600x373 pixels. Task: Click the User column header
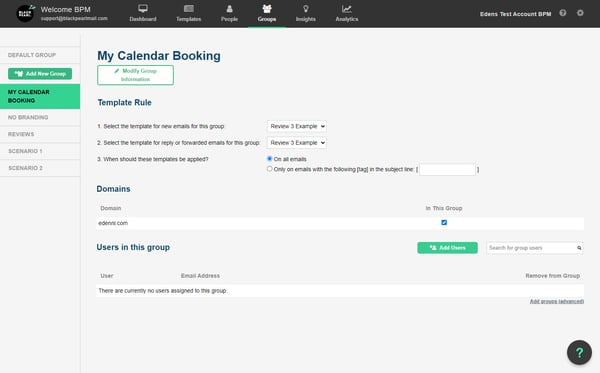click(x=107, y=276)
